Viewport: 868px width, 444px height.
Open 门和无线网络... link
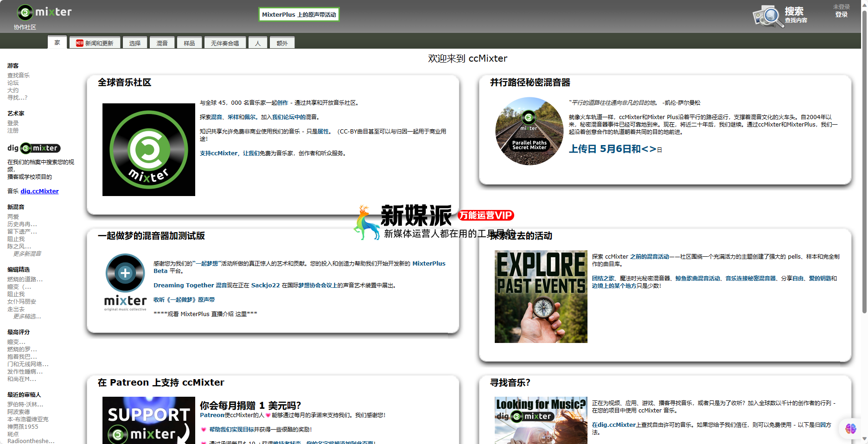[28, 364]
